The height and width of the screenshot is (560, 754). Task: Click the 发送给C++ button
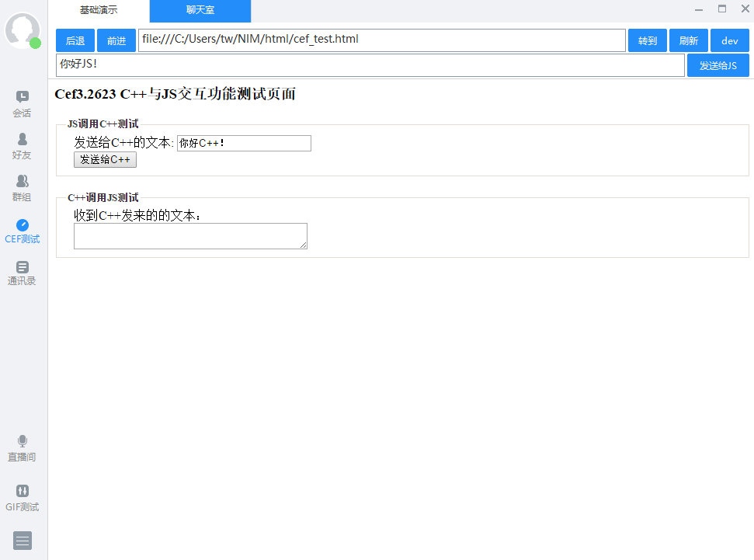tap(106, 160)
